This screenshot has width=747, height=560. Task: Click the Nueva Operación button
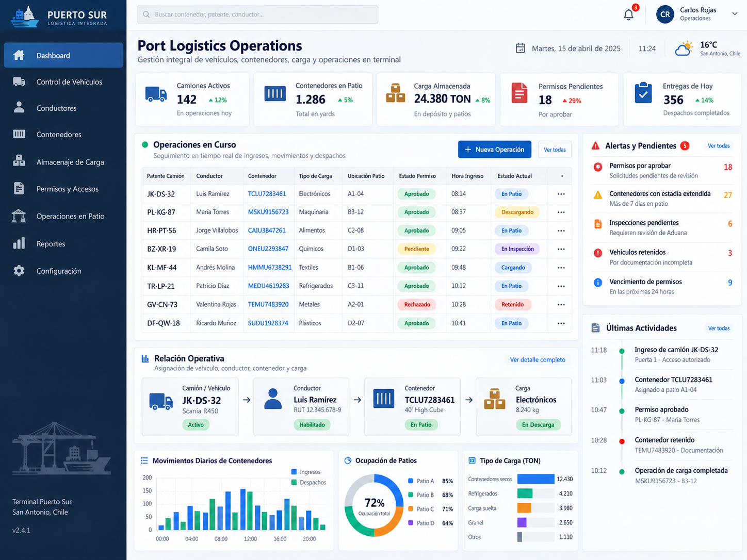[495, 150]
